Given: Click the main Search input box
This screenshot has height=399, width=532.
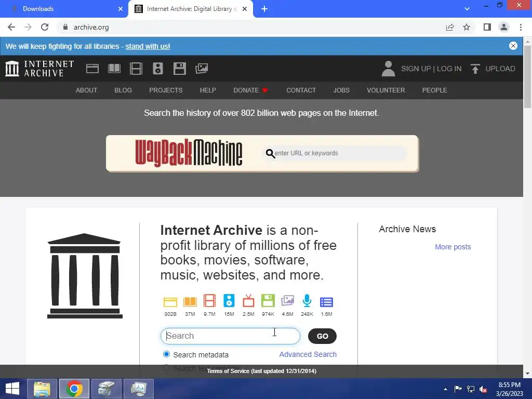Looking at the screenshot, I should point(230,336).
